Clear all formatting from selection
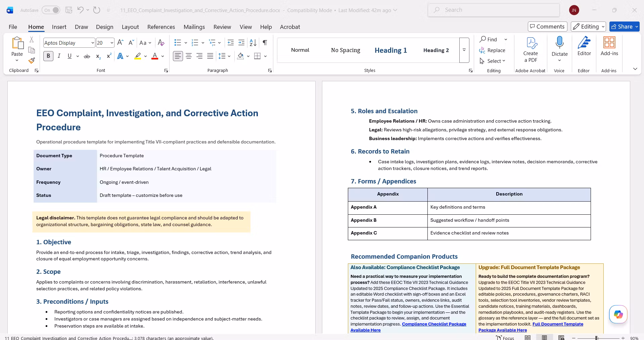Viewport: 644px width, 340px height. pos(161,43)
